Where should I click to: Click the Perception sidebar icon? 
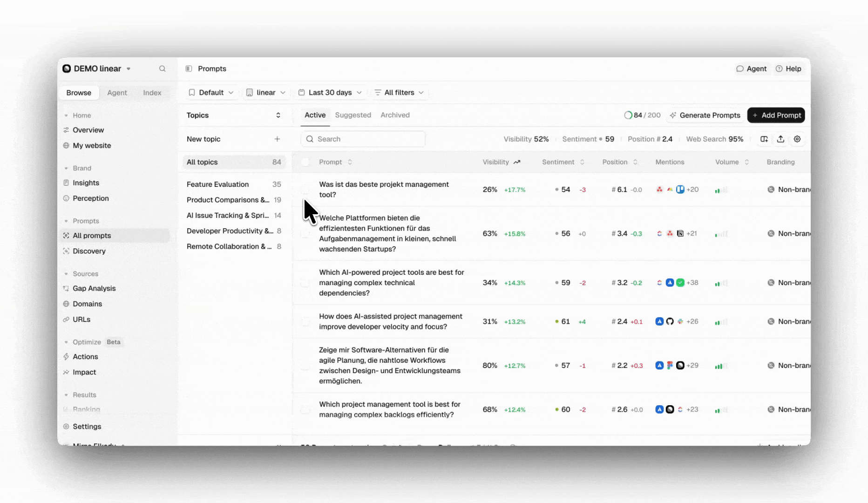(x=66, y=198)
